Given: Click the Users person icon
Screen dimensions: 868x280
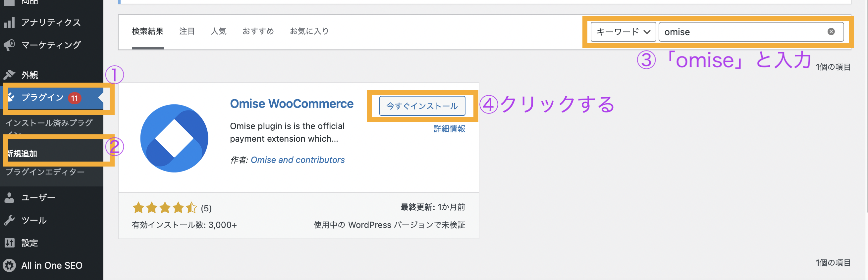Looking at the screenshot, I should [9, 198].
